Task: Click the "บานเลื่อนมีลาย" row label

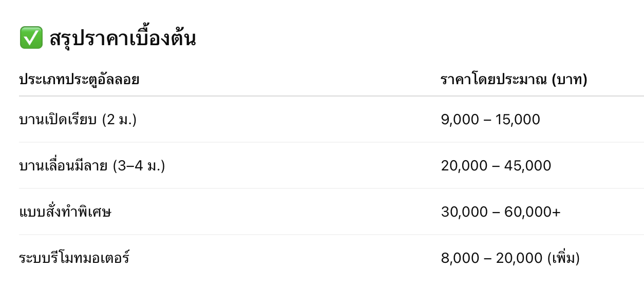Action: click(63, 166)
